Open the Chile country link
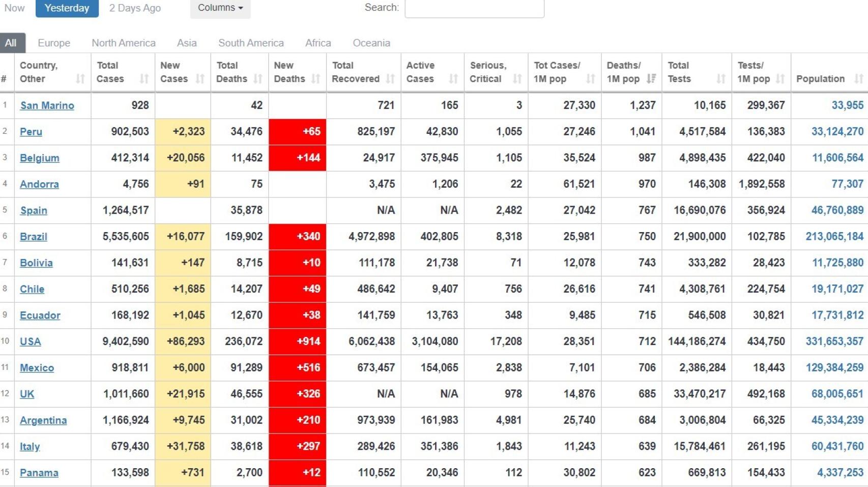The height and width of the screenshot is (487, 868). pyautogui.click(x=32, y=289)
